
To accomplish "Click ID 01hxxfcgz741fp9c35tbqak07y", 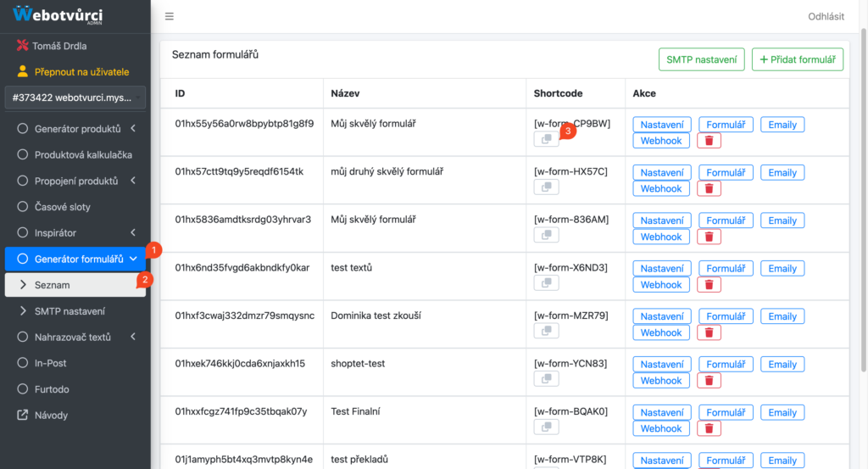I will (241, 411).
